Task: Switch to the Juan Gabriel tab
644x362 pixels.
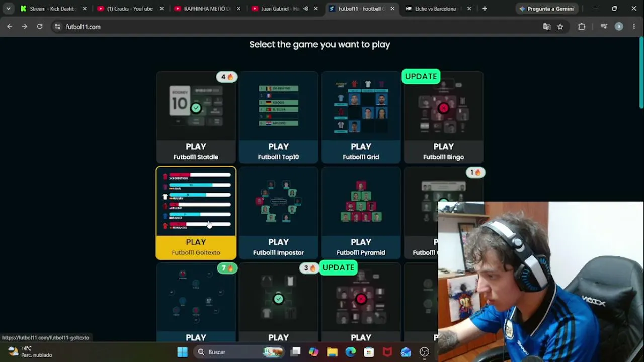Action: (x=280, y=9)
